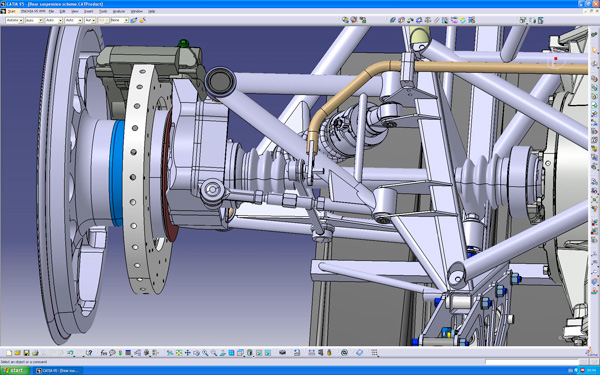Click the Save icon in bottom toolbar

pos(26,353)
